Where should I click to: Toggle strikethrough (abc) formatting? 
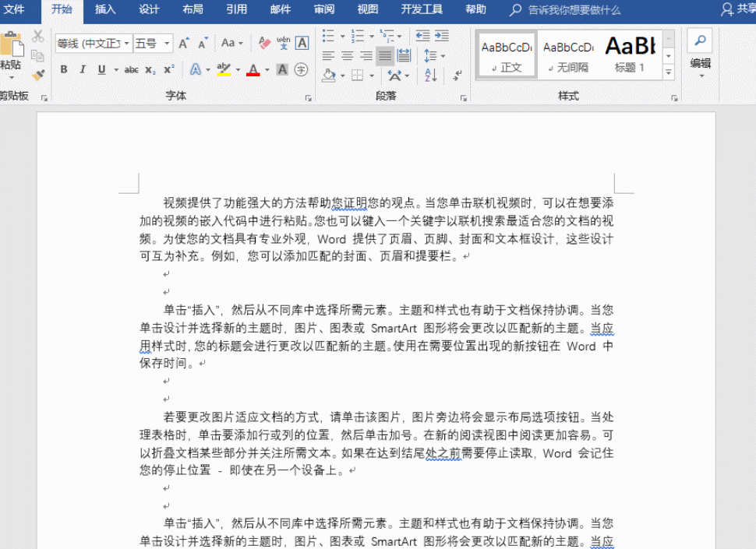[131, 70]
